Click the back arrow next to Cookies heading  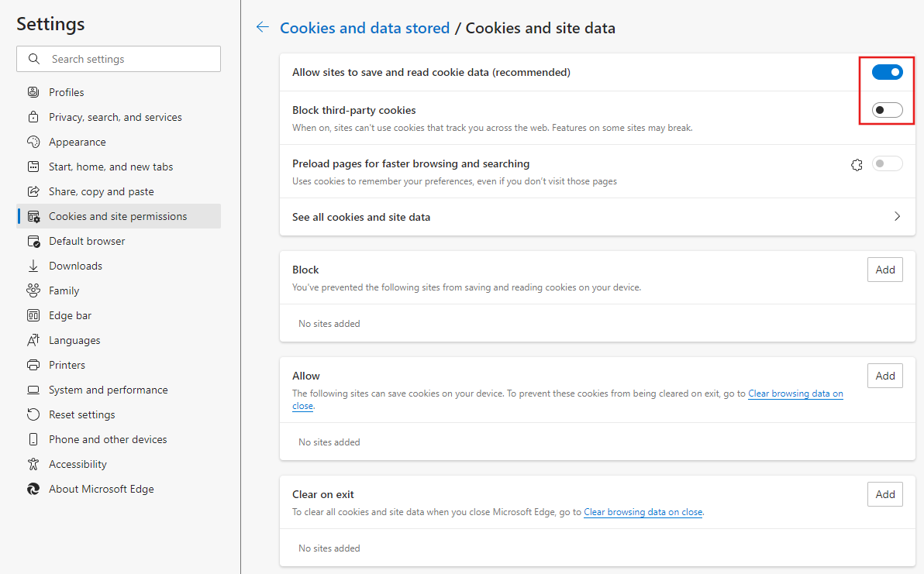click(263, 28)
